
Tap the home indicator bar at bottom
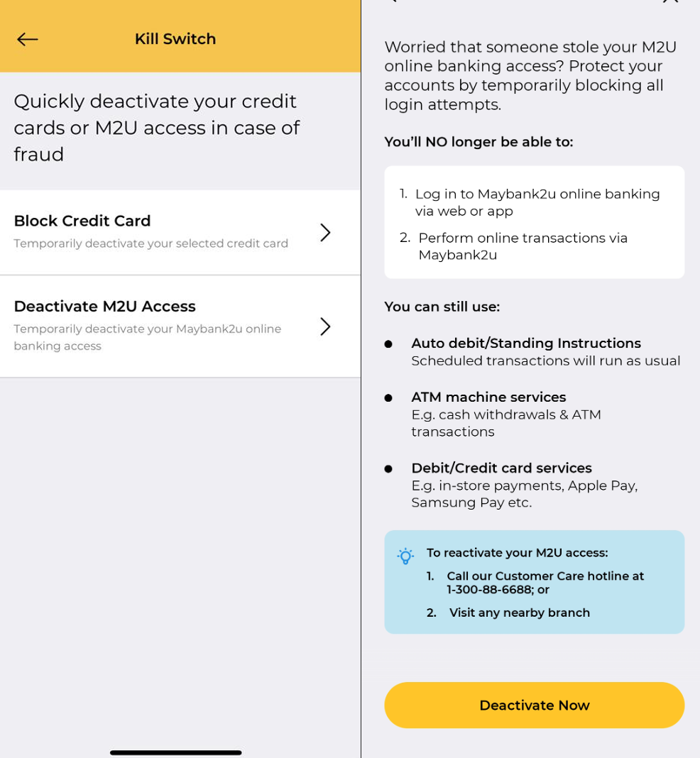[x=175, y=752]
